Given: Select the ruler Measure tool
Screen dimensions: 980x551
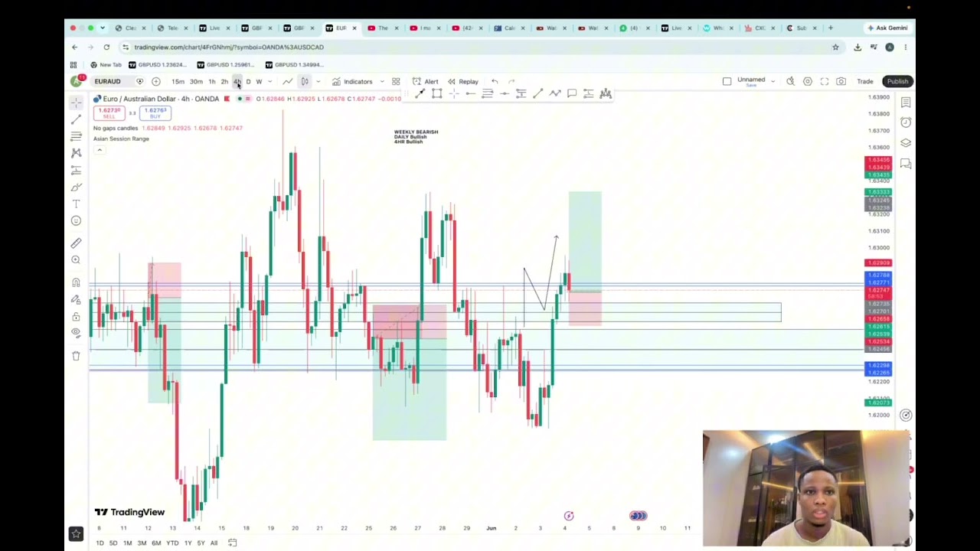Looking at the screenshot, I should tap(76, 243).
